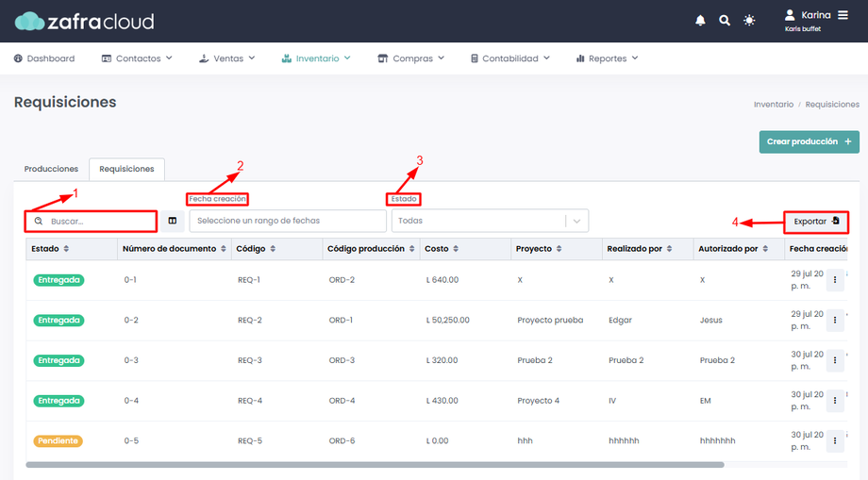
Task: Open row options for REQ-3
Action: (835, 360)
